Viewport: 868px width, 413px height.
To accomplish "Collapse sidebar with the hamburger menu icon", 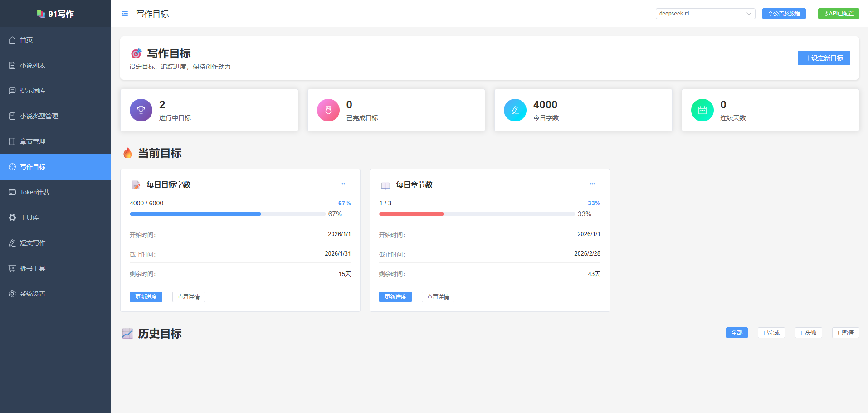I will (125, 14).
